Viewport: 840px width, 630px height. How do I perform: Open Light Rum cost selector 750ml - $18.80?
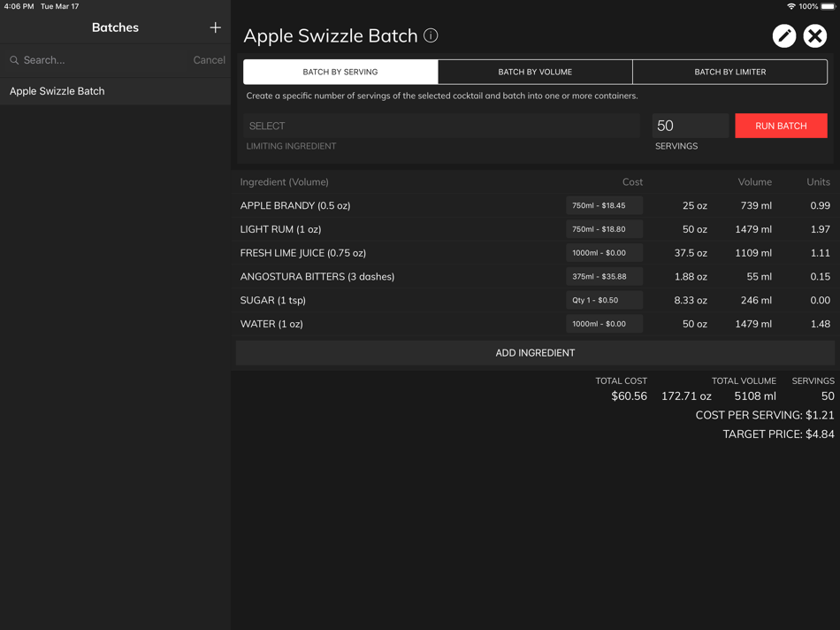click(604, 229)
